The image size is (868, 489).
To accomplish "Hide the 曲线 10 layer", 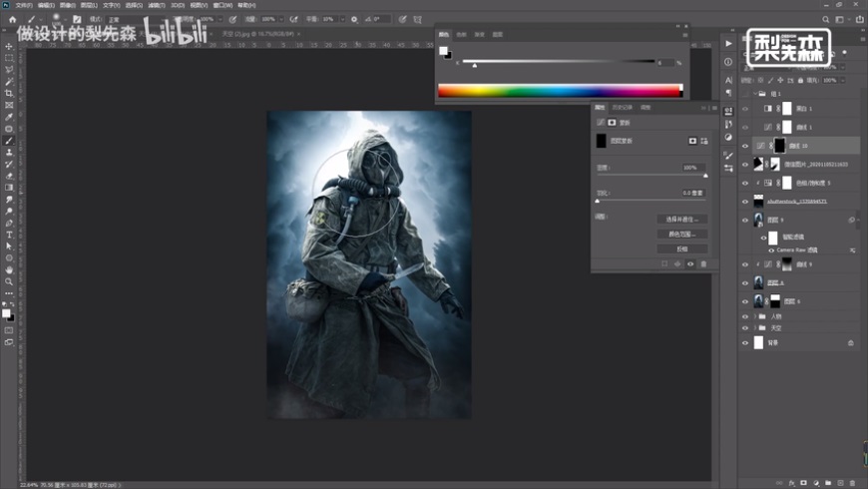I will click(x=745, y=146).
